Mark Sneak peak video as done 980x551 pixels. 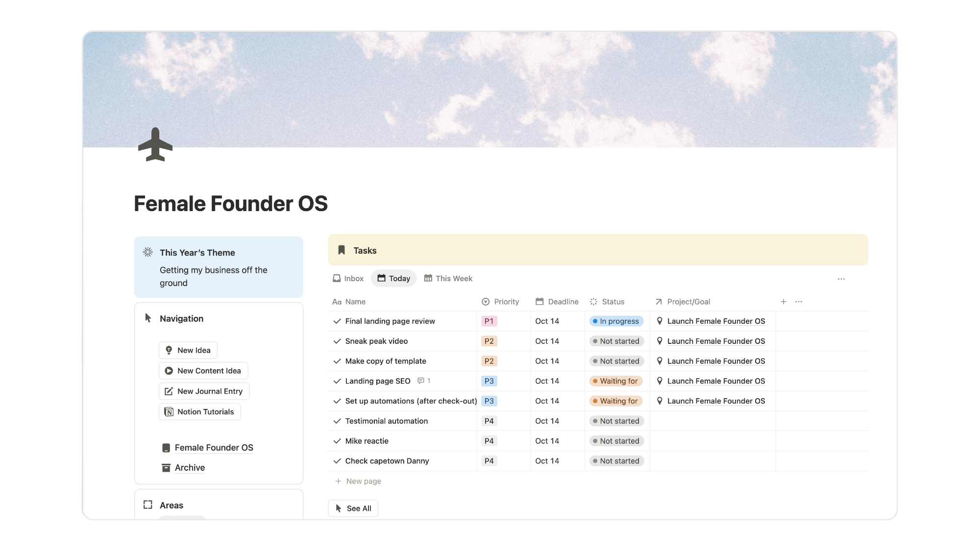pos(337,341)
